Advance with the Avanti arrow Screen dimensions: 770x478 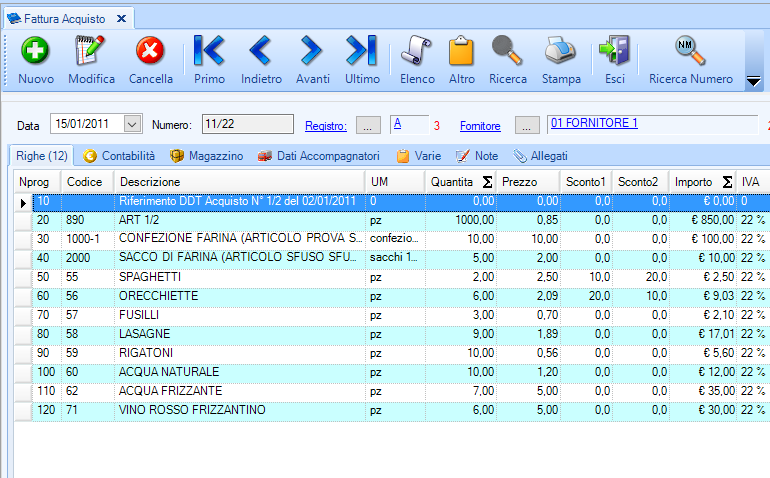pos(312,51)
